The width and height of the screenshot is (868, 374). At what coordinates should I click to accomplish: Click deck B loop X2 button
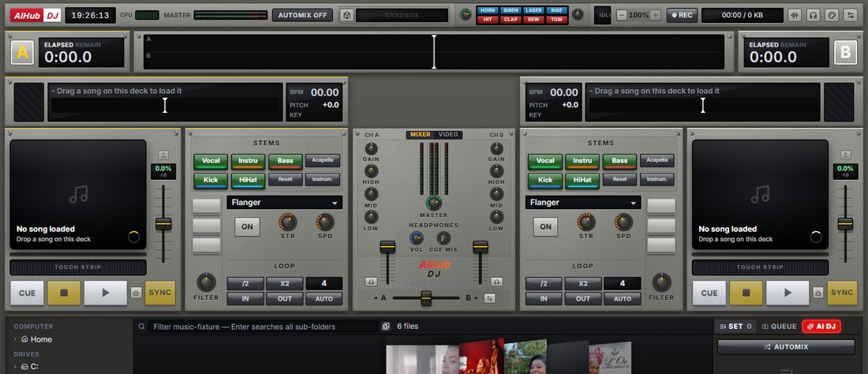(x=583, y=283)
